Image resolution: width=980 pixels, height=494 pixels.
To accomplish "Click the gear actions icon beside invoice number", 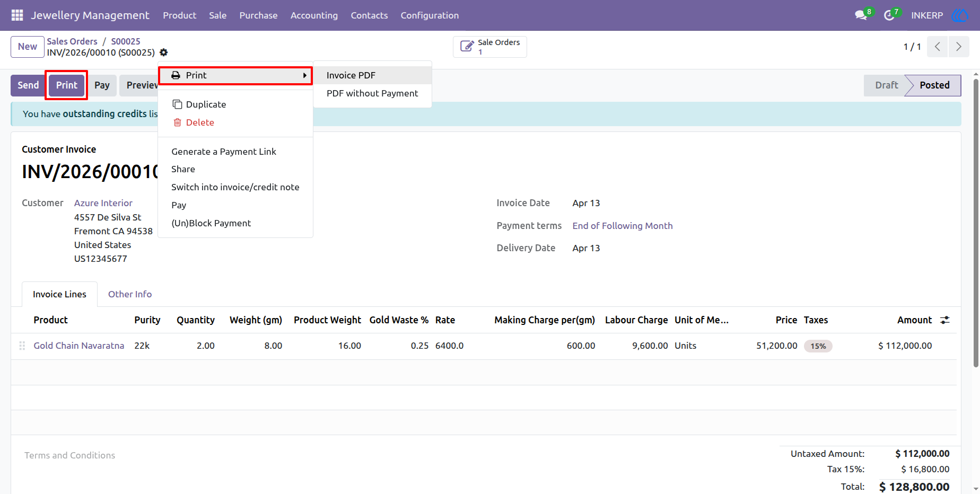I will tap(164, 52).
